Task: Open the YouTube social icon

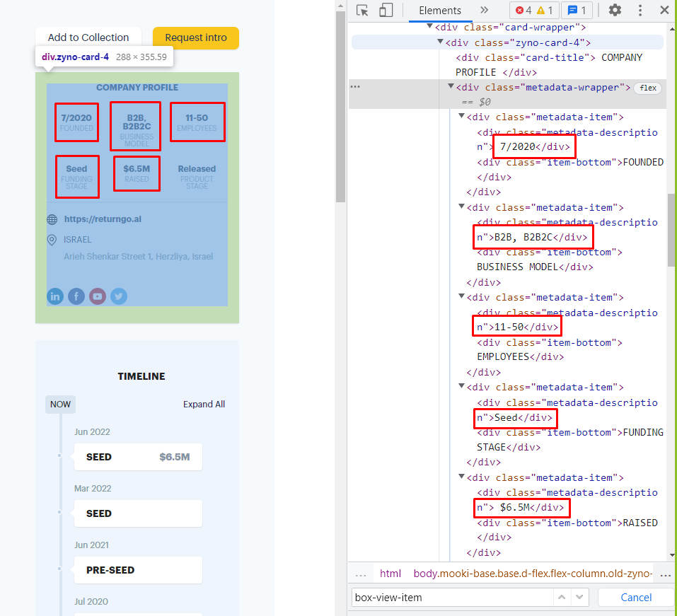Action: coord(98,296)
